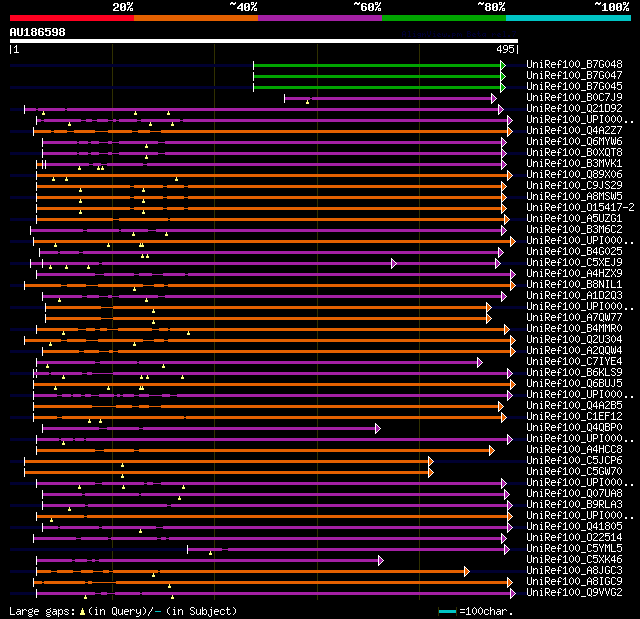
Task: Select the UniRef100_B4MMR0 label
Action: [x=574, y=329]
